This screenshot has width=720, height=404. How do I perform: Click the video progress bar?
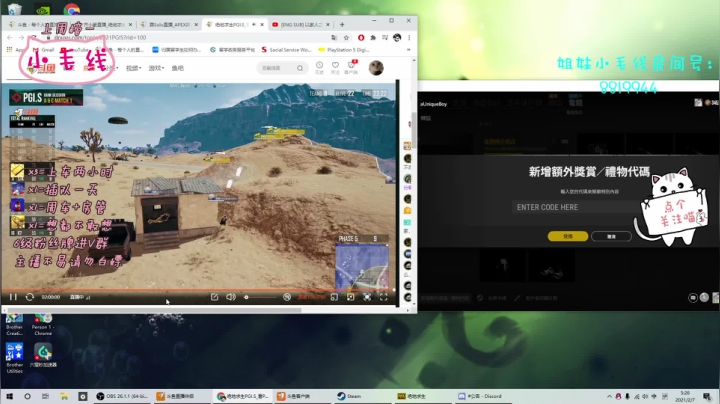(x=198, y=290)
